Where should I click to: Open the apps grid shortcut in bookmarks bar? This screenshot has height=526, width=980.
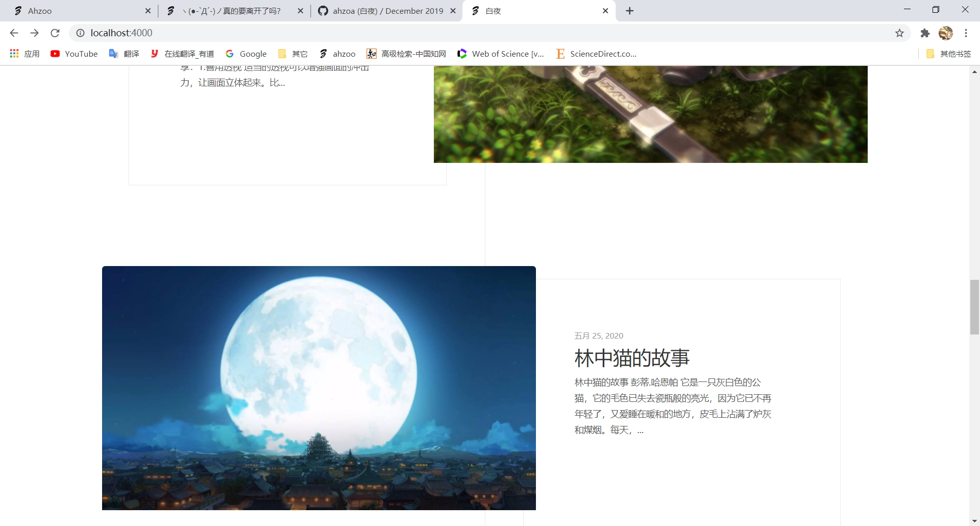[x=24, y=54]
